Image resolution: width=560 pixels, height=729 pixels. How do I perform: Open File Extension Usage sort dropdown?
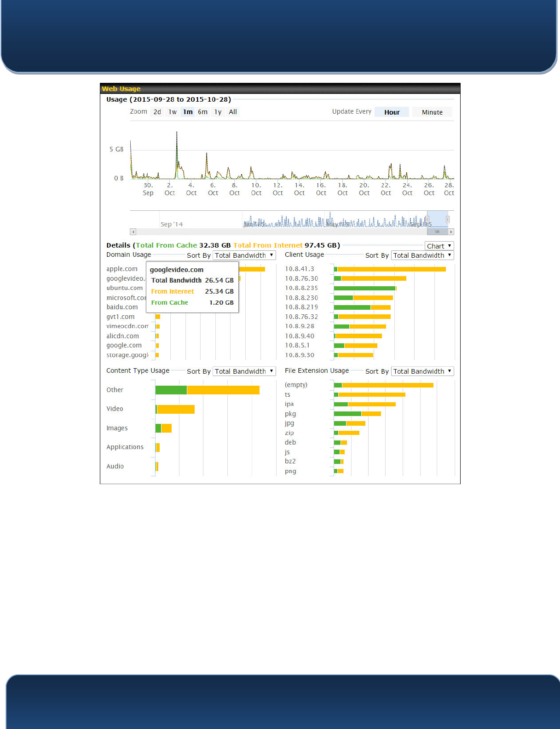(422, 371)
